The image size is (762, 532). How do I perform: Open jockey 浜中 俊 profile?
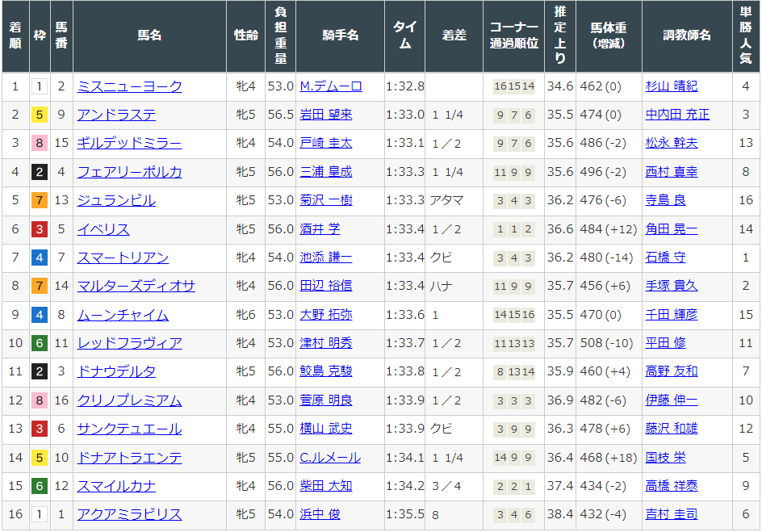coord(320,514)
